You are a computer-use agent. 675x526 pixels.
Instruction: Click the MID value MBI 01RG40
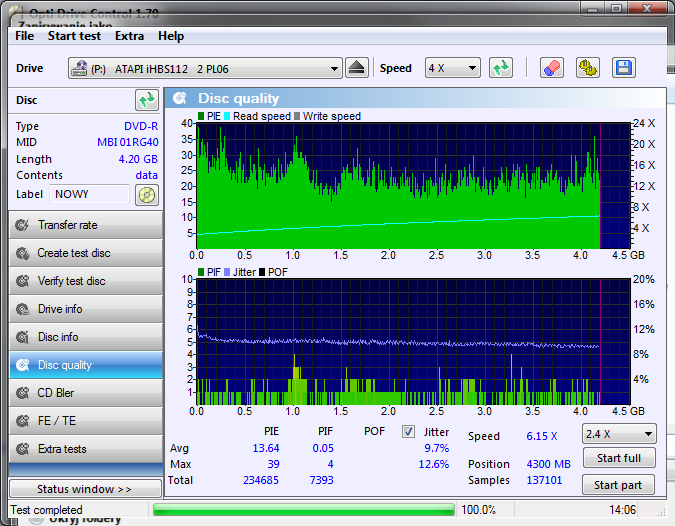tap(127, 142)
